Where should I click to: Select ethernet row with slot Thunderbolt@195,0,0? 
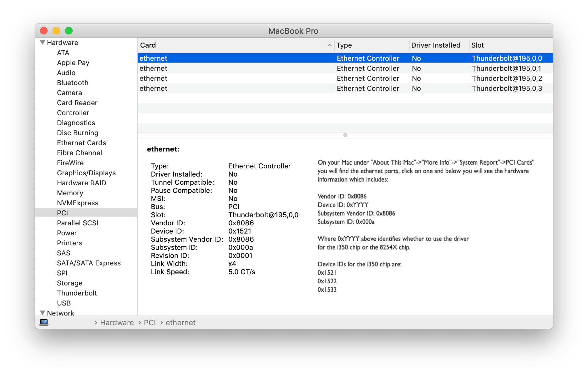[x=345, y=58]
